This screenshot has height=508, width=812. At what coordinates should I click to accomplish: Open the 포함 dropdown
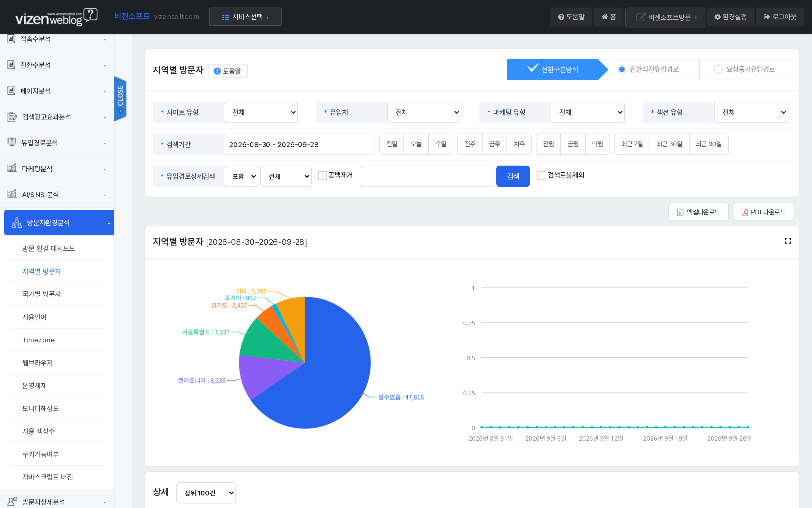(241, 176)
